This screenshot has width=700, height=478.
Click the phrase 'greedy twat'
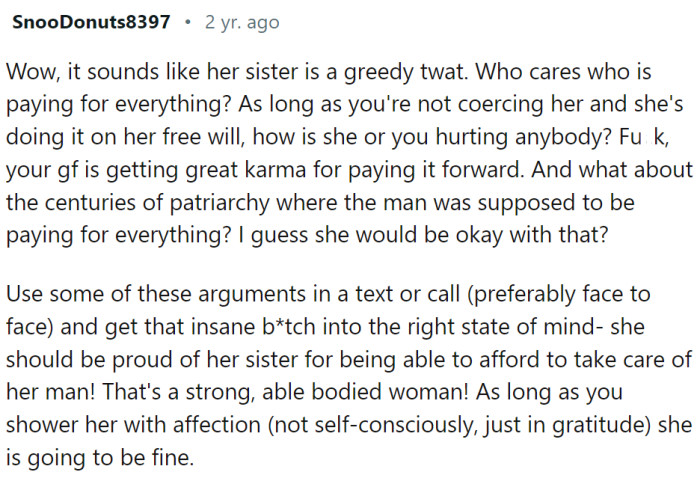pyautogui.click(x=376, y=73)
